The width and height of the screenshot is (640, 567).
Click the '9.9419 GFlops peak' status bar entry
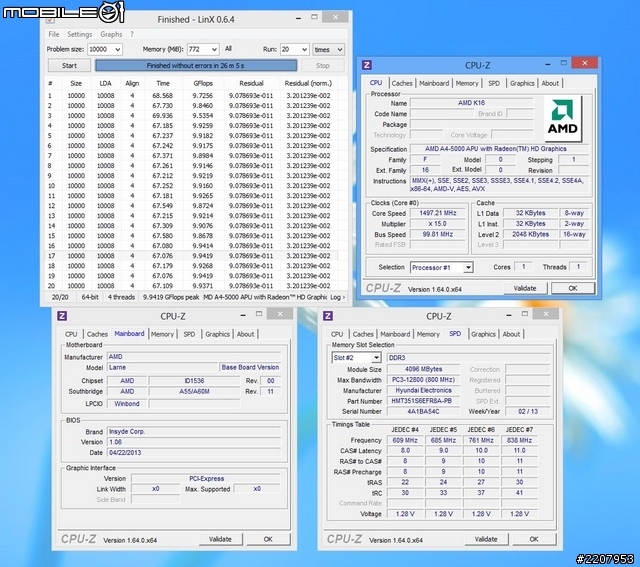pyautogui.click(x=171, y=297)
